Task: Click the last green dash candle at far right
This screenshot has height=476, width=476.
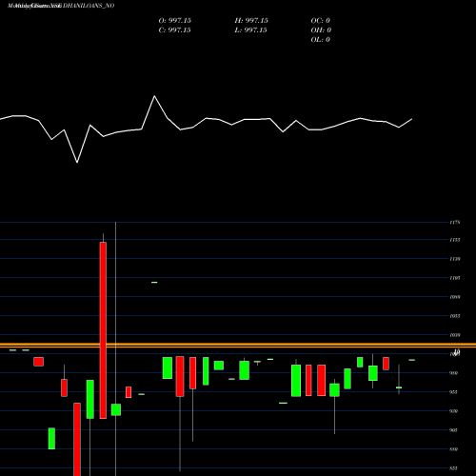Action: [412, 360]
